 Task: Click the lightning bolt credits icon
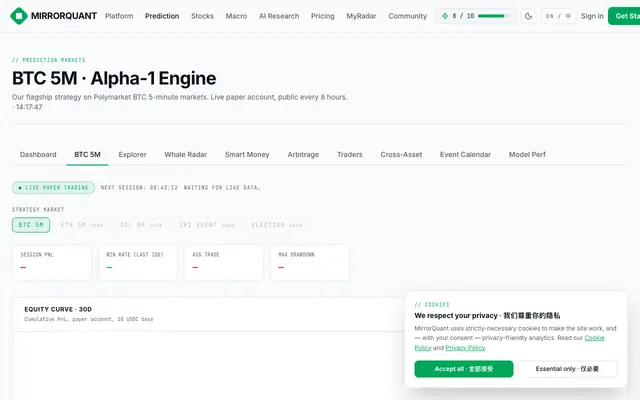click(x=445, y=16)
